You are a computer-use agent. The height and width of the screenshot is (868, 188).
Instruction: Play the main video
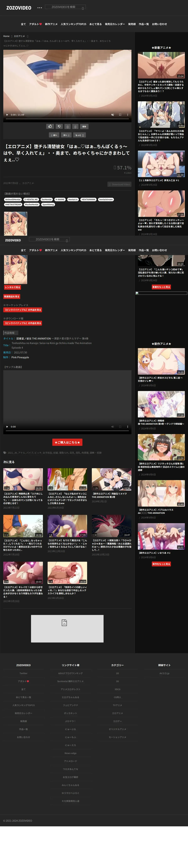tap(7, 115)
